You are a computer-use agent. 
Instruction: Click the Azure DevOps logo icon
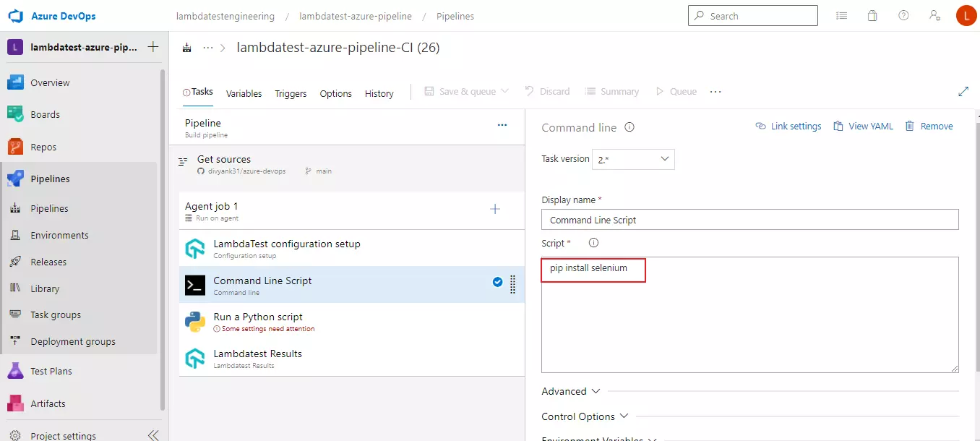pos(16,16)
